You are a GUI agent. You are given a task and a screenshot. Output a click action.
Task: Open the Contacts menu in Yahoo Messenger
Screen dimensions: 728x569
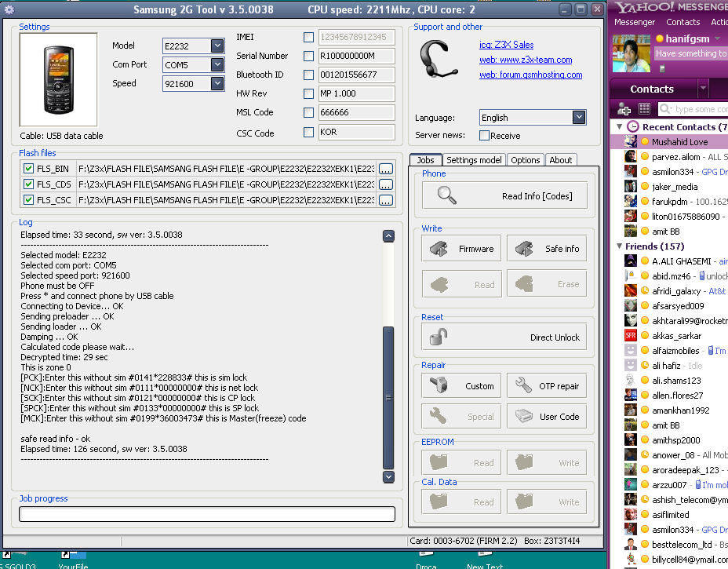click(x=683, y=22)
